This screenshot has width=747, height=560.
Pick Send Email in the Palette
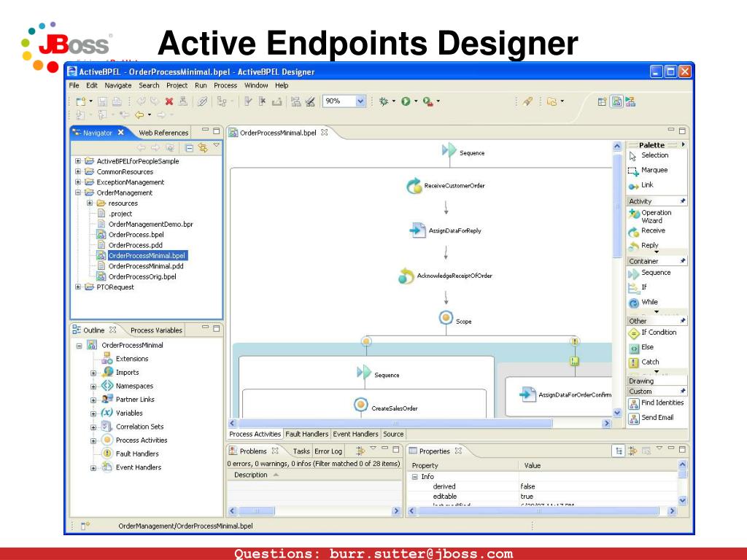click(x=651, y=418)
